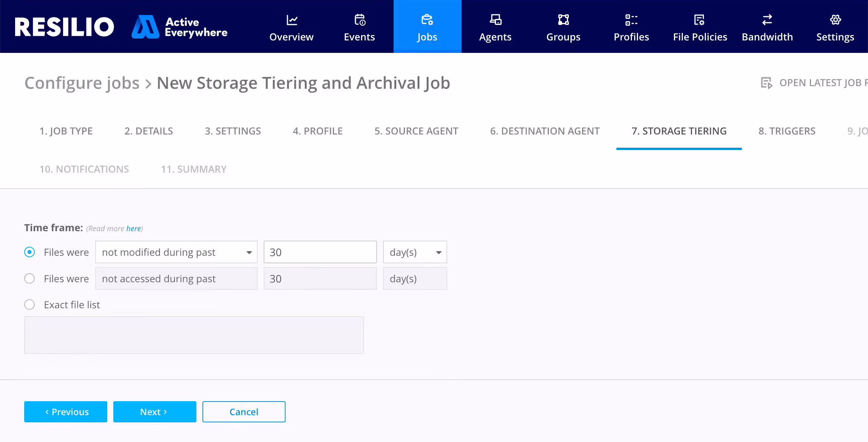Viewport: 868px width, 442px height.
Task: Open Overview chart icon
Action: click(x=292, y=20)
